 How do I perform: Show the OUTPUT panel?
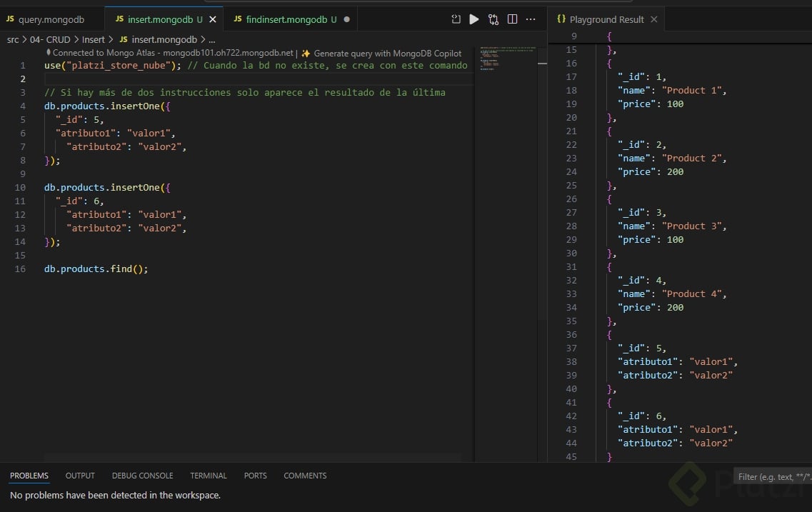point(80,476)
